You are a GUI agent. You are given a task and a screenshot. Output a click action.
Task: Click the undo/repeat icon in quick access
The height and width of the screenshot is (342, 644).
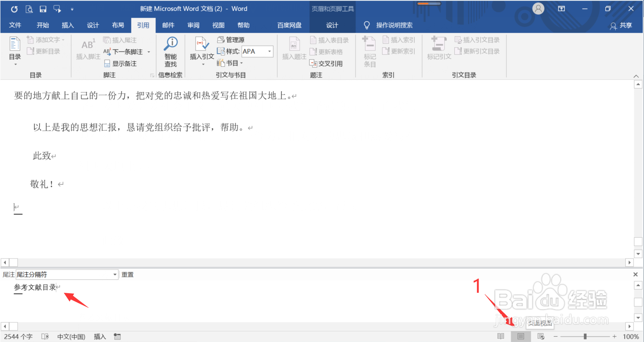point(14,9)
